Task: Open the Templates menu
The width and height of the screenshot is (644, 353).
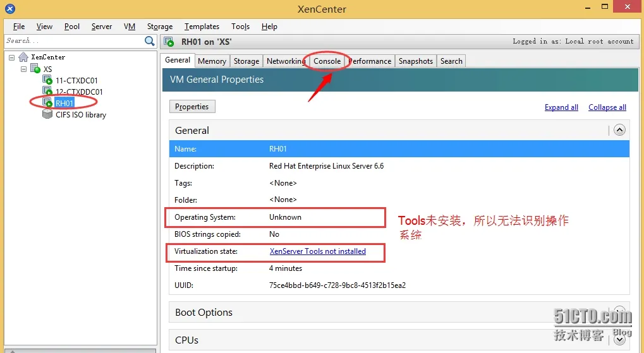Action: 202,27
